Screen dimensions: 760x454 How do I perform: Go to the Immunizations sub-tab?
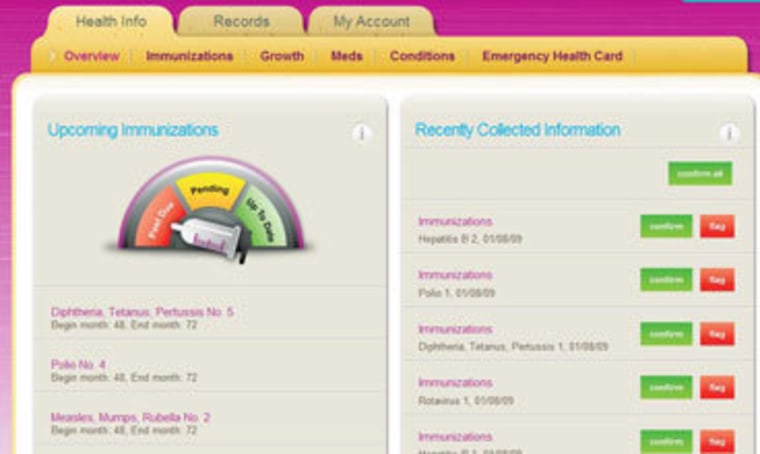click(x=190, y=56)
